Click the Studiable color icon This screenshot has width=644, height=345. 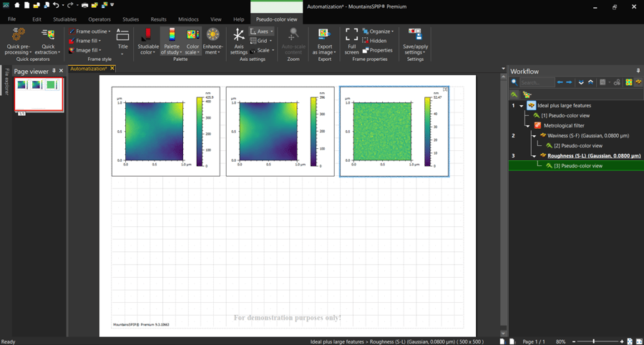click(x=146, y=34)
